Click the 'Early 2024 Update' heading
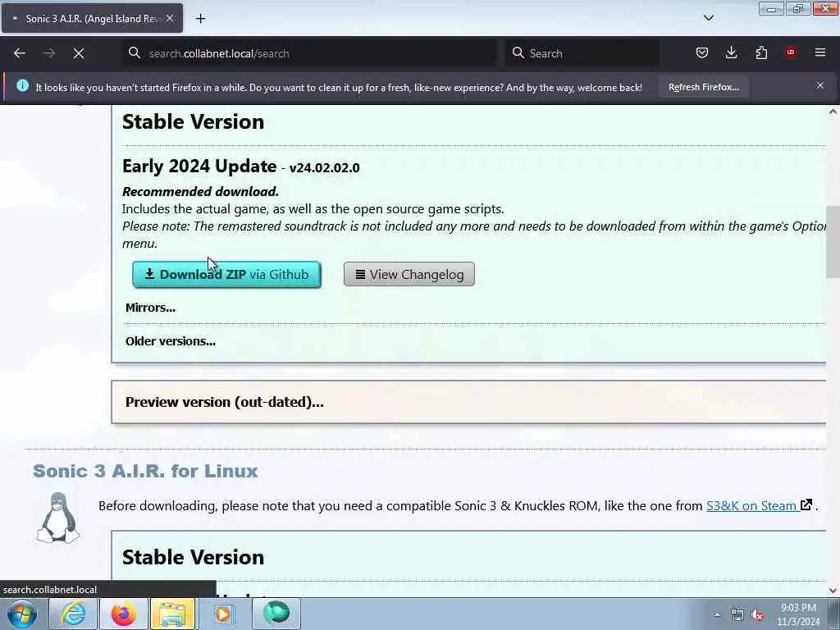Screen dimensions: 840x630 pos(199,166)
